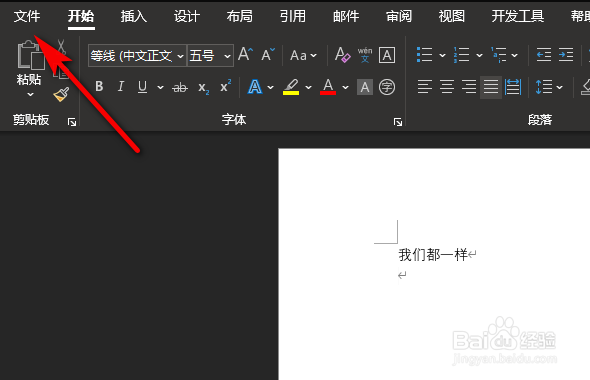
Task: Open the 剪贴板 clipboard dialog launcher
Action: pos(72,122)
